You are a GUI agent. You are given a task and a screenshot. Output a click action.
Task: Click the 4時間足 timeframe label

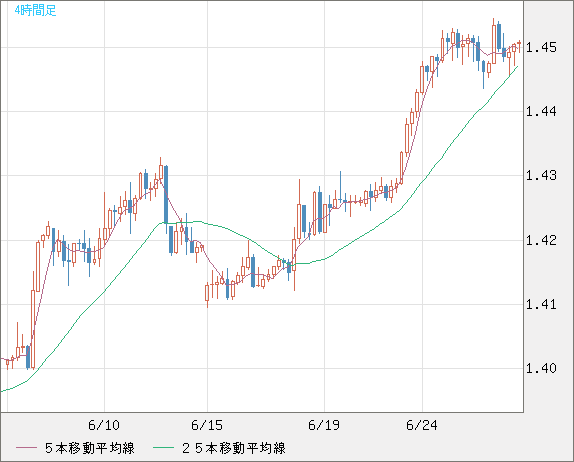pos(36,11)
